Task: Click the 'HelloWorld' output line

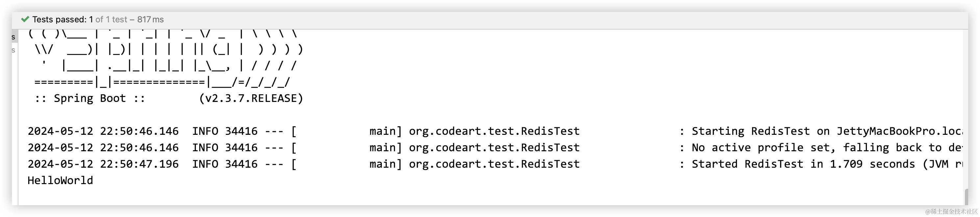Action: coord(60,181)
